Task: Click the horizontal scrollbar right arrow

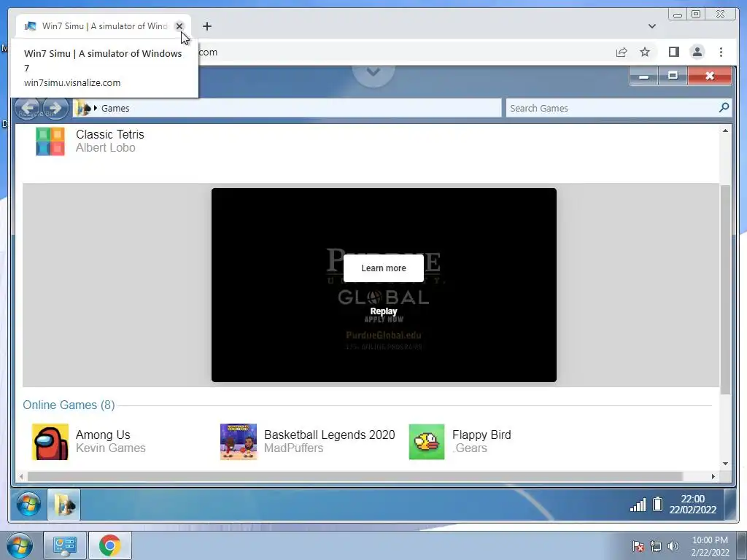Action: (713, 476)
